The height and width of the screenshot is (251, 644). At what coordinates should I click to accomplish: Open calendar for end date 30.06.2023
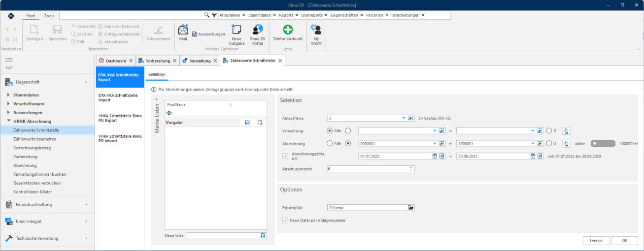533,156
